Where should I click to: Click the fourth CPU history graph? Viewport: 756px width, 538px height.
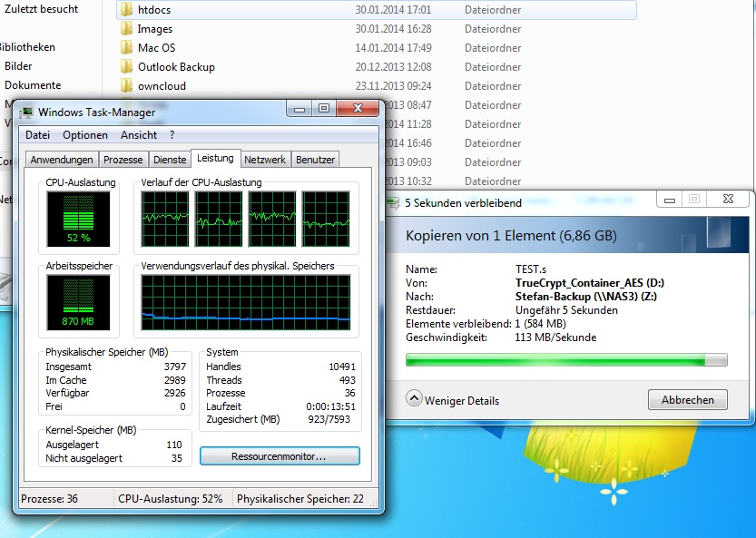pyautogui.click(x=326, y=219)
